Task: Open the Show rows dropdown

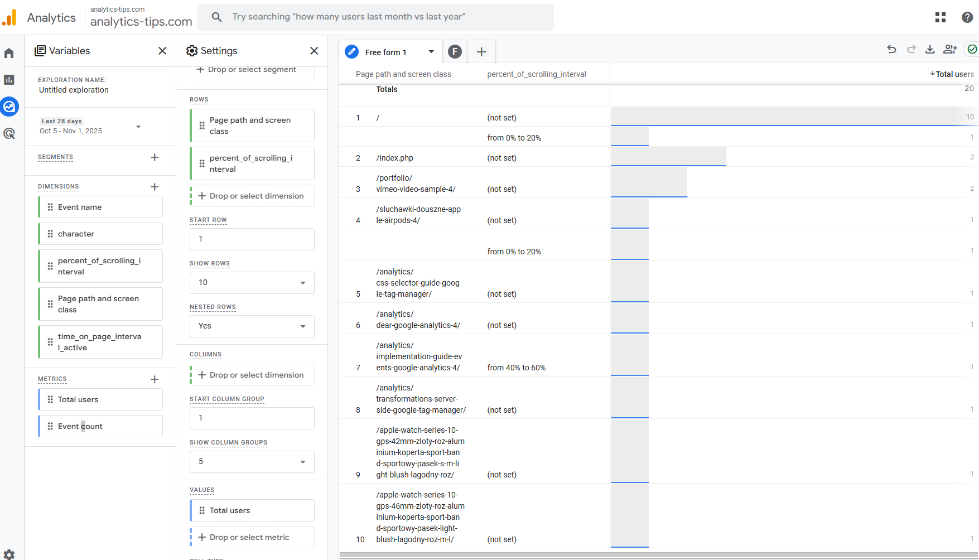Action: point(252,283)
